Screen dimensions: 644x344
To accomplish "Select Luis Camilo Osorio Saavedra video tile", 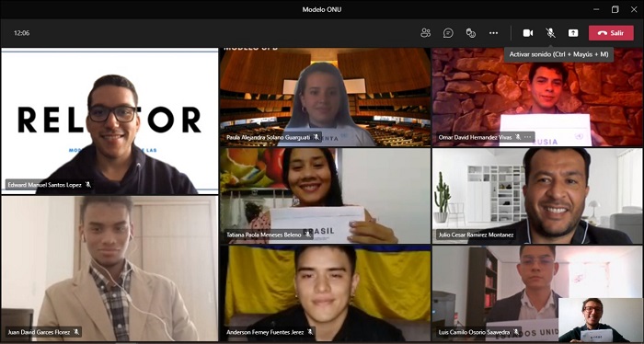I will click(x=537, y=293).
